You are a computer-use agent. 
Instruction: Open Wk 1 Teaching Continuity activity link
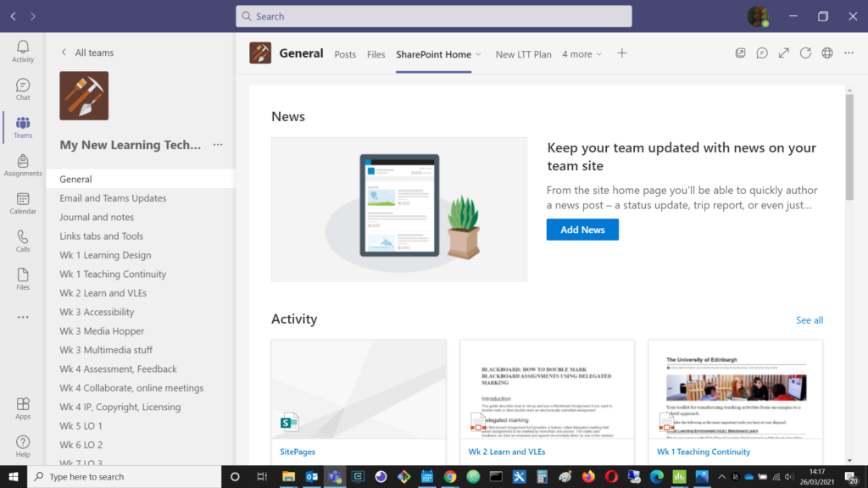click(703, 452)
